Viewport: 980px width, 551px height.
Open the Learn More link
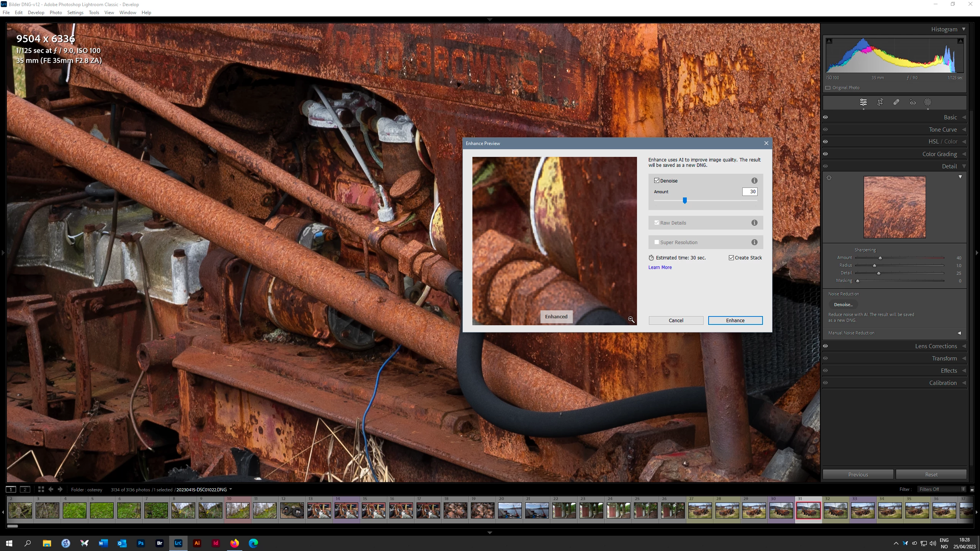click(660, 267)
